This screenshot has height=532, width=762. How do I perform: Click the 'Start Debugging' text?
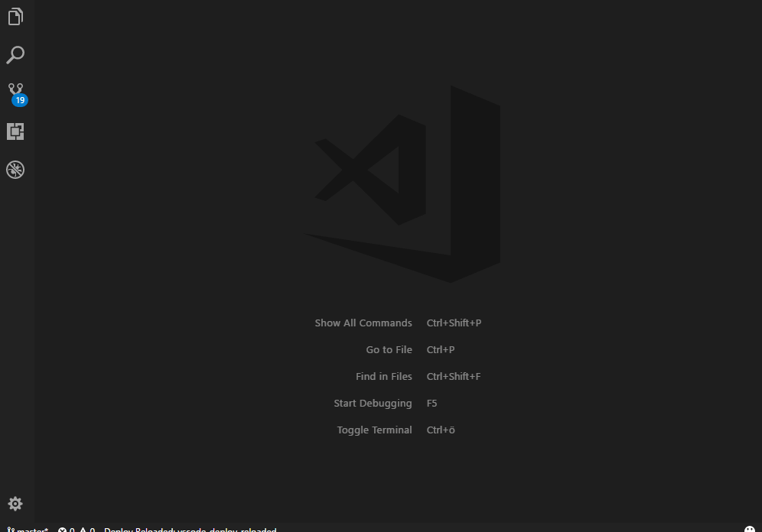(373, 404)
